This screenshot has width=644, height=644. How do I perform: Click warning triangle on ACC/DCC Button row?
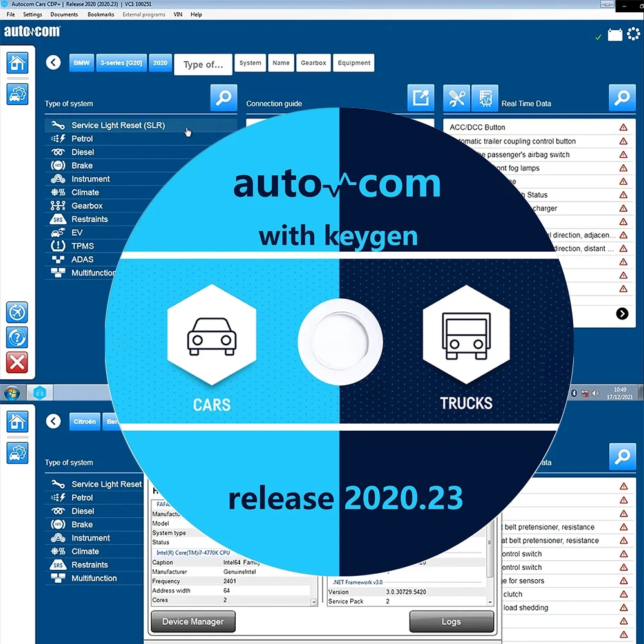623,128
